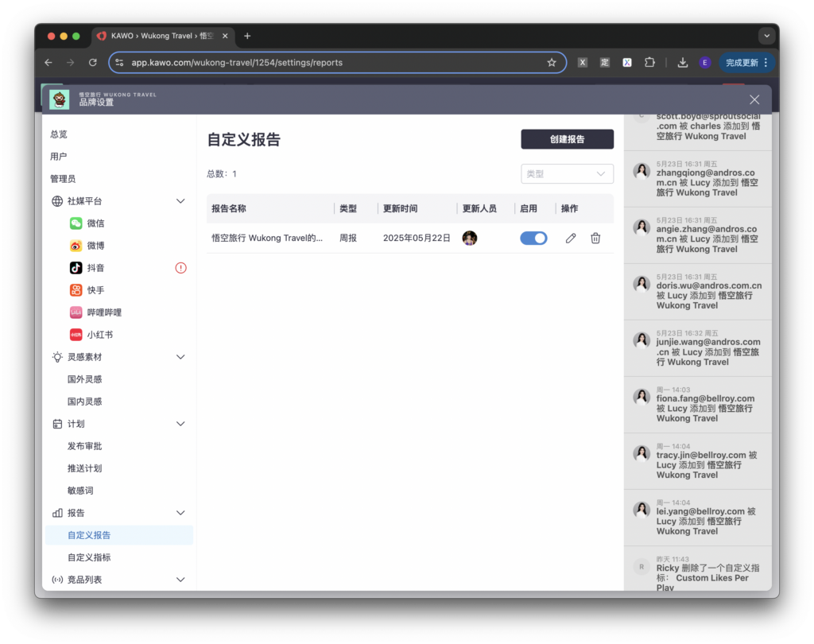Click the WeChat icon in sidebar
Screen dimensions: 814x644
coord(76,223)
